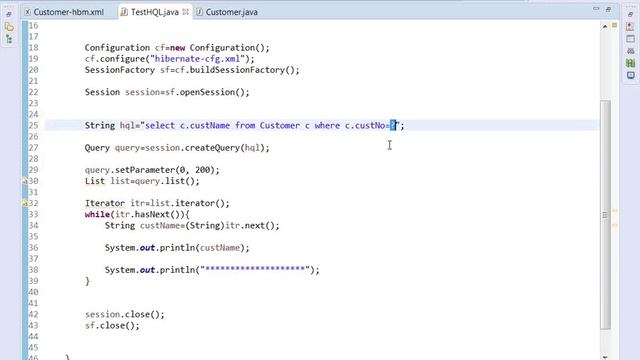Click line number 25 in the gutter
The image size is (640, 360).
point(33,125)
